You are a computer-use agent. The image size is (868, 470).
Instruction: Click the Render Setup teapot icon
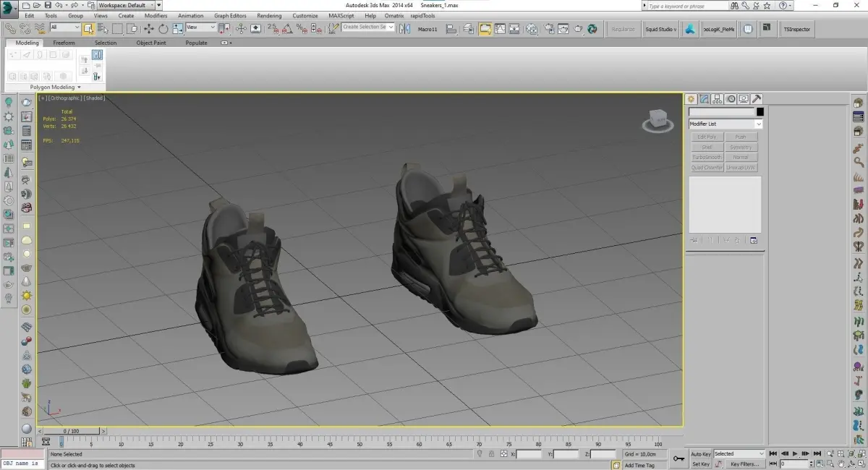pyautogui.click(x=548, y=29)
